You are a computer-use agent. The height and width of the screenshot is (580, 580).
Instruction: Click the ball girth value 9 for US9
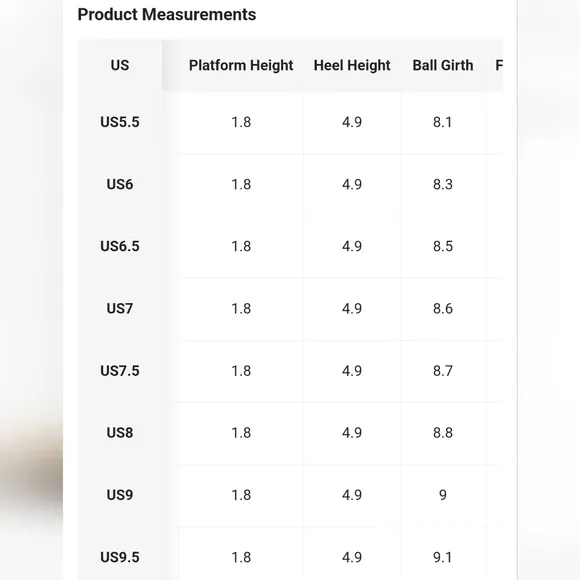(443, 495)
